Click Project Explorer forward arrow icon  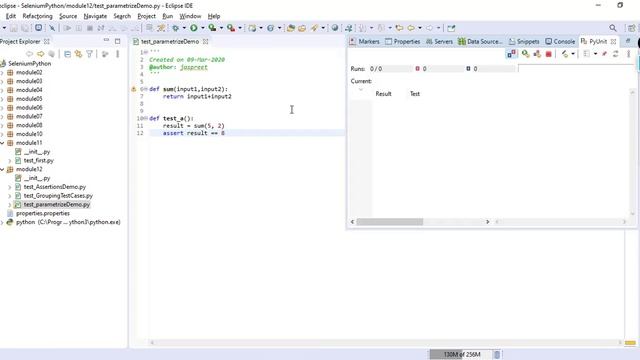coord(40,54)
